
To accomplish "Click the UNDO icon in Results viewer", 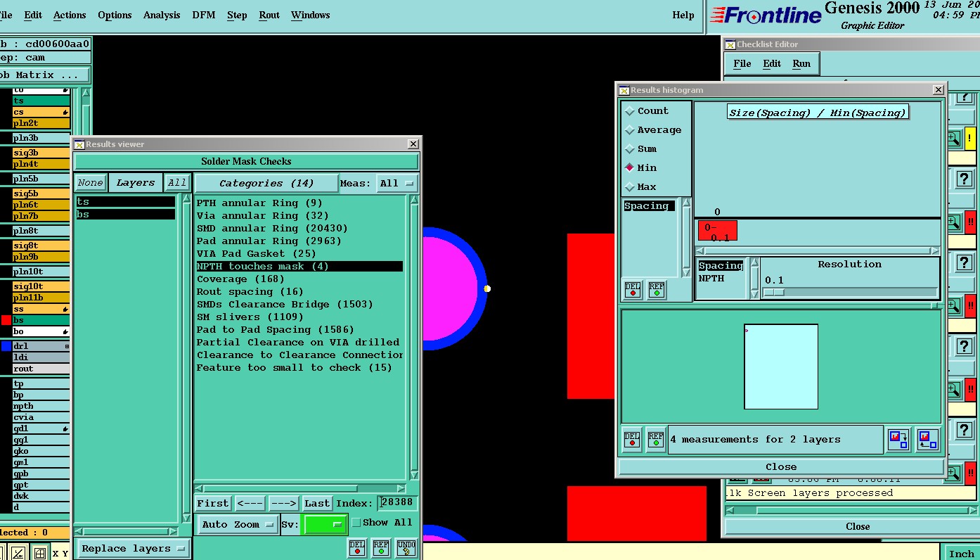I will (x=406, y=547).
